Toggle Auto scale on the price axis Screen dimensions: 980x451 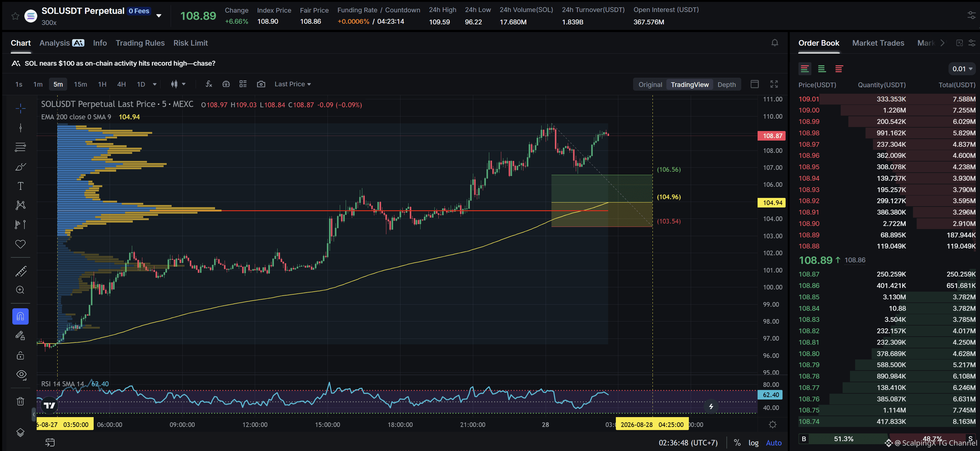(x=774, y=443)
